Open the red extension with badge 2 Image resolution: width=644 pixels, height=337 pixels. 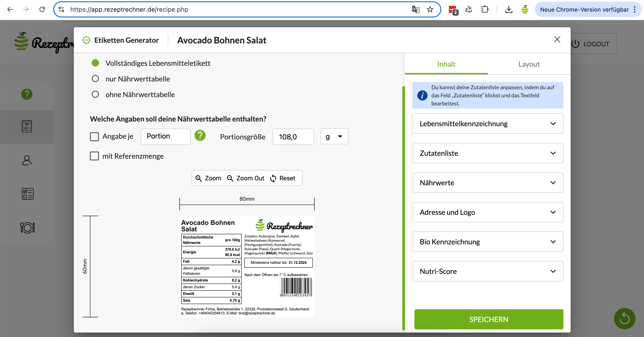point(453,10)
